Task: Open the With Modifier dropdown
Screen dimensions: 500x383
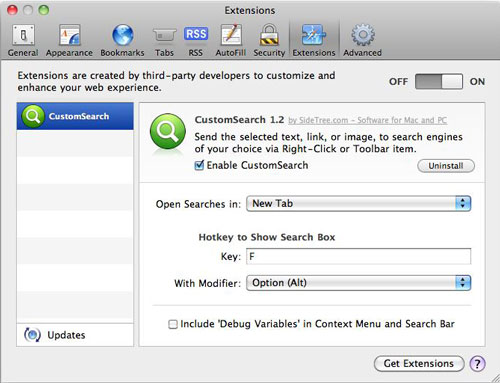Action: (358, 283)
